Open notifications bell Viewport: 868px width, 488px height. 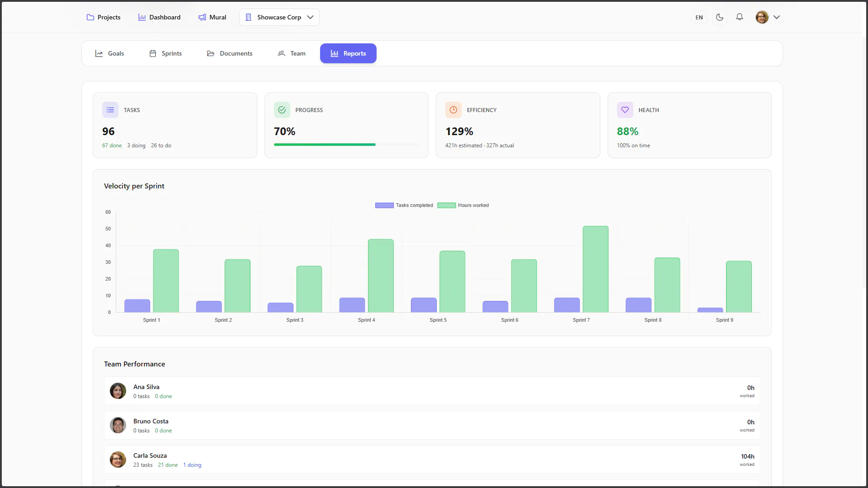click(x=740, y=17)
